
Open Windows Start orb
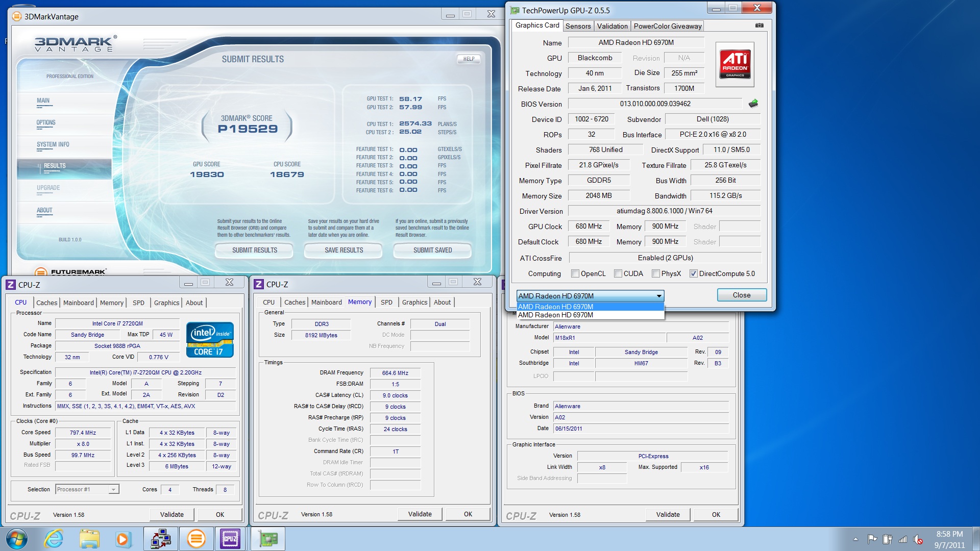[x=16, y=539]
